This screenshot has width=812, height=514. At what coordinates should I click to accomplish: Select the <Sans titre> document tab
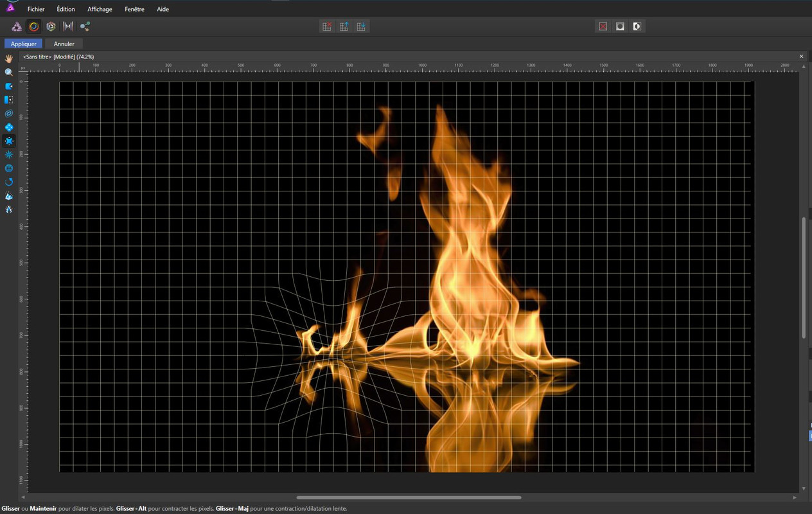[58, 57]
